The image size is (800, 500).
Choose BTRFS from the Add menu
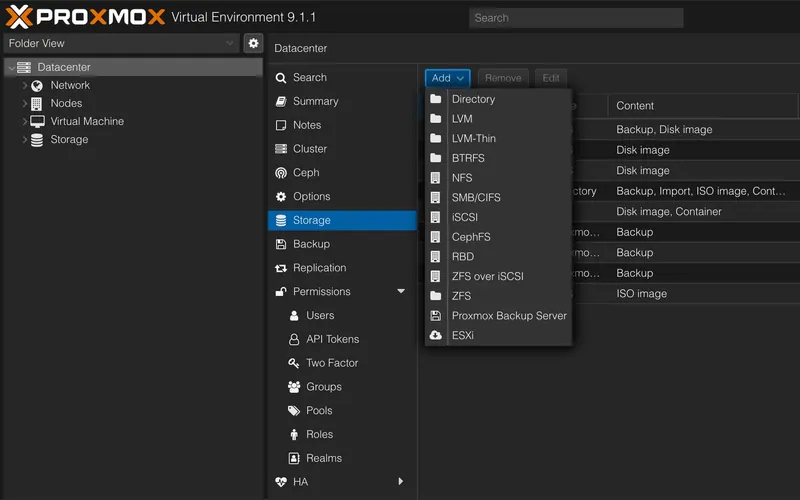tap(498, 158)
